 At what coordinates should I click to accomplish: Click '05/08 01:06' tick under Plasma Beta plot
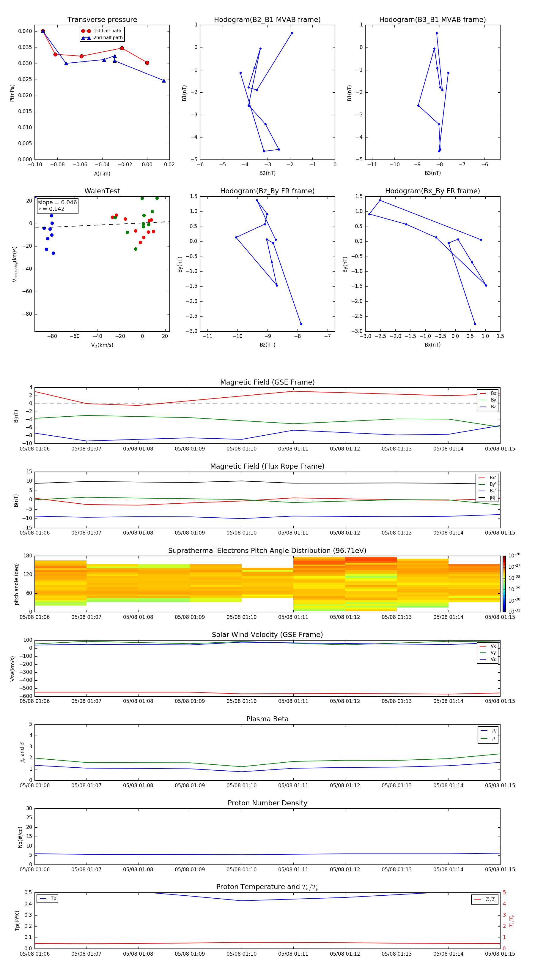tap(35, 785)
